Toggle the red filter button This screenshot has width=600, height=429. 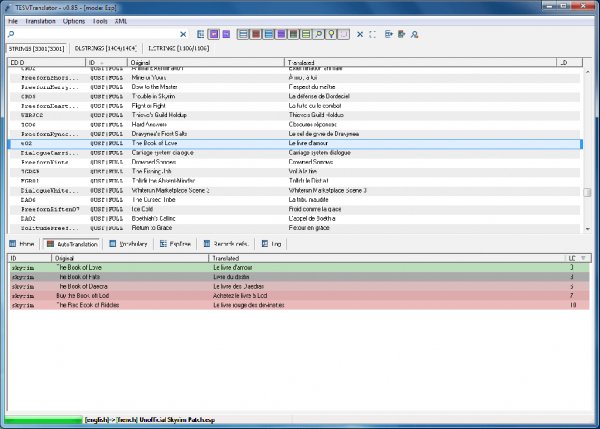(256, 34)
